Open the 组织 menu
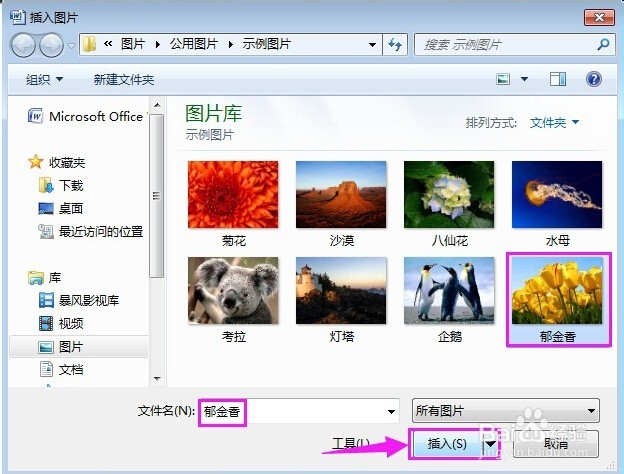This screenshot has height=474, width=624. tap(44, 80)
